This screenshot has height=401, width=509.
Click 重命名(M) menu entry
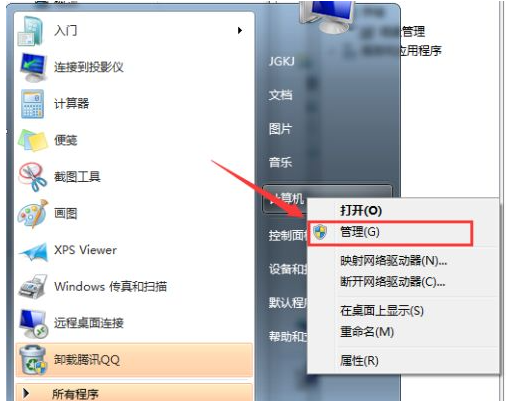[367, 332]
